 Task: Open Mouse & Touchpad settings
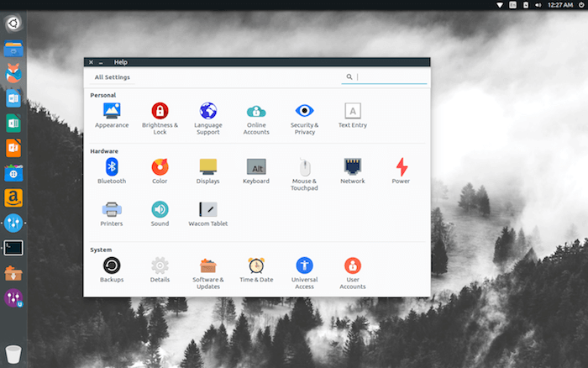pos(304,175)
